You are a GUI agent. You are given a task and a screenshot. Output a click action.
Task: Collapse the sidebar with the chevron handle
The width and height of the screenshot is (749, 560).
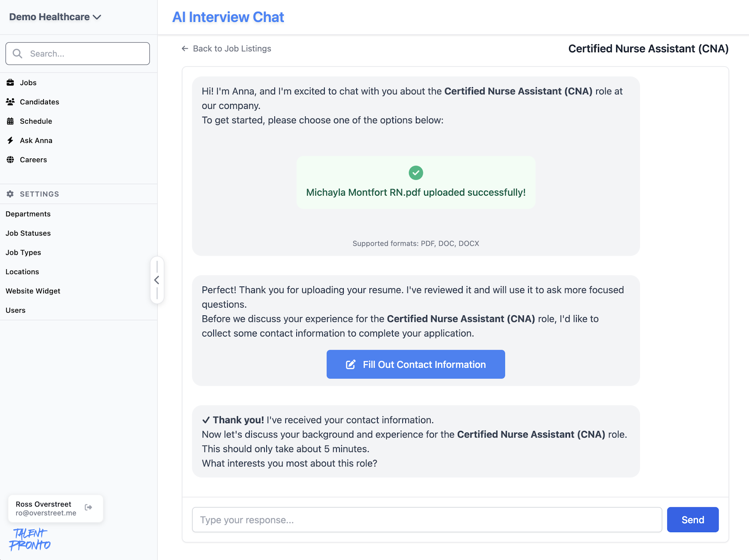click(157, 280)
